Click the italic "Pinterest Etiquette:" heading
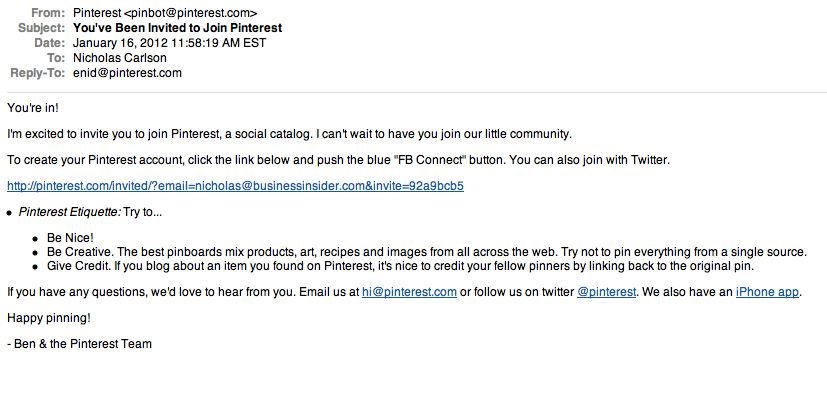Screen dimensions: 827x420 (x=70, y=212)
